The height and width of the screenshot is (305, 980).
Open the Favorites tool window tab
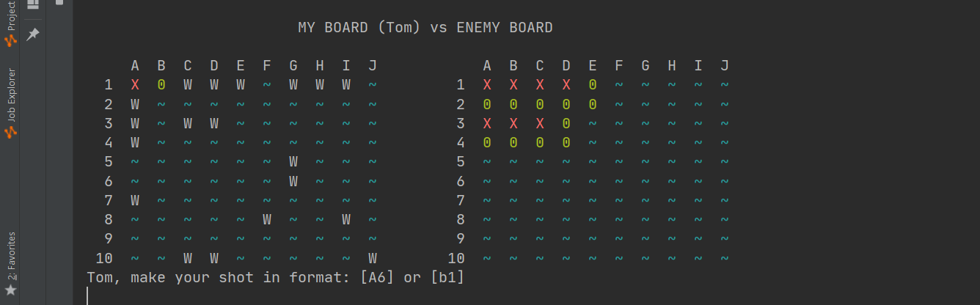[x=10, y=264]
